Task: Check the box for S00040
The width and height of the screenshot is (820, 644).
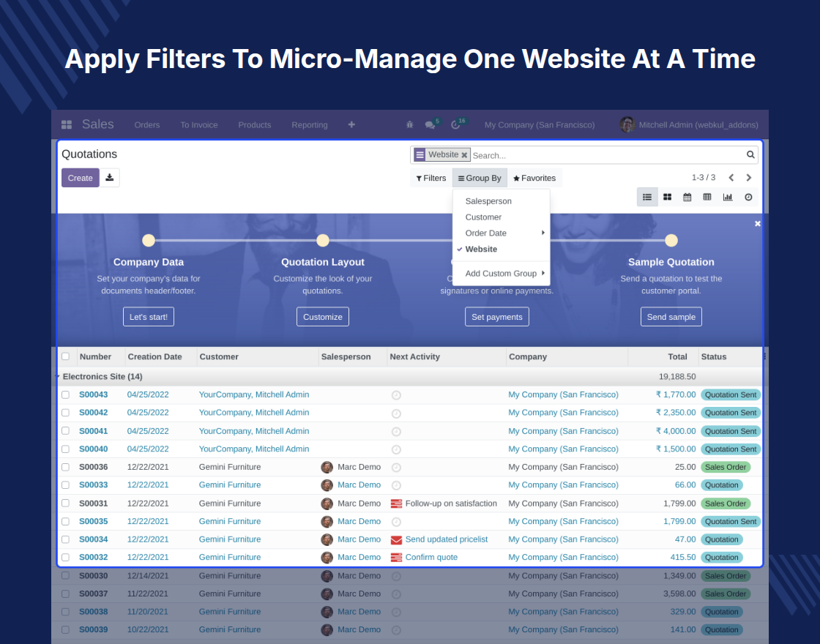Action: pyautogui.click(x=65, y=449)
